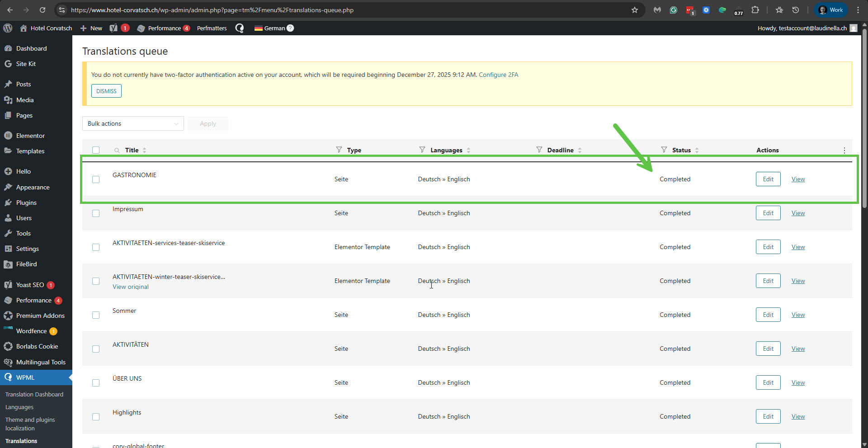Select the Sommer row checkbox
The width and height of the screenshot is (868, 448).
[96, 315]
